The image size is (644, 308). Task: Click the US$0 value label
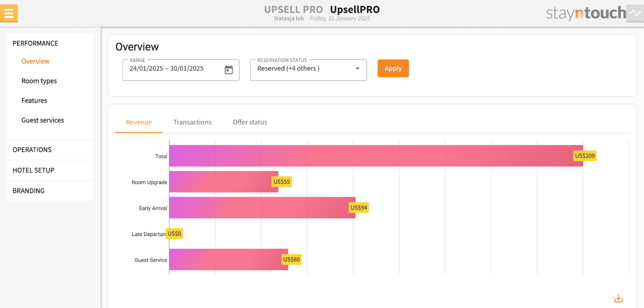pyautogui.click(x=174, y=234)
